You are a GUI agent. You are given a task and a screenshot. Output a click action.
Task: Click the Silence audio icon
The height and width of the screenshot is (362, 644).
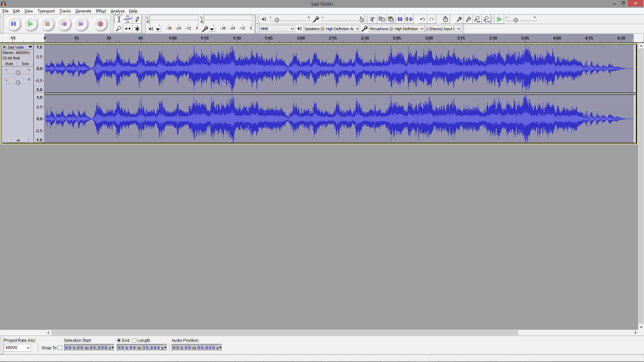[x=409, y=19]
